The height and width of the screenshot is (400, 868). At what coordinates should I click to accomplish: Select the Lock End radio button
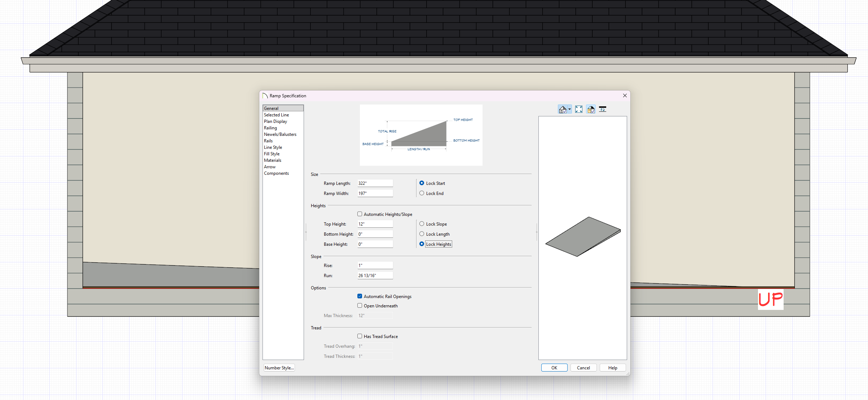click(422, 194)
